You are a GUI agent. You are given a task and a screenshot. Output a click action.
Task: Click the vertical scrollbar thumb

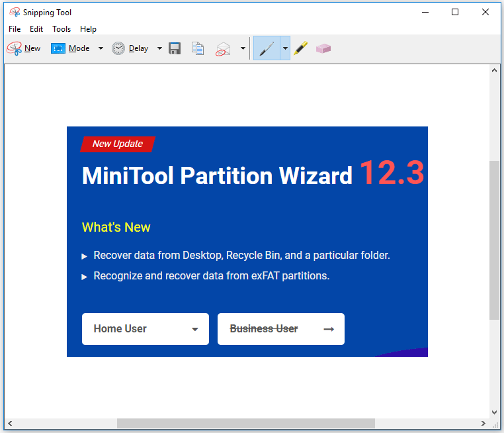click(x=494, y=240)
